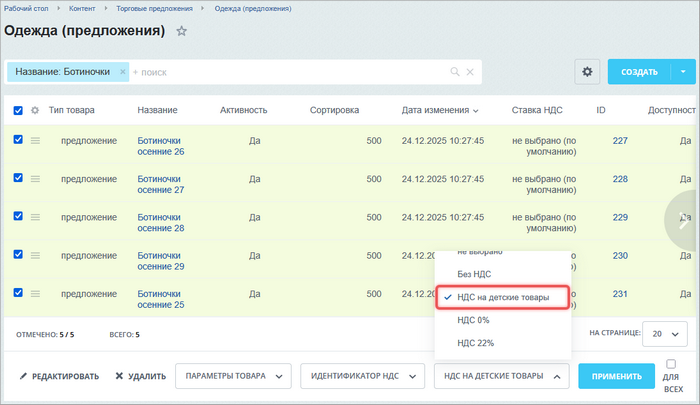Open the 'Идентификатор НДС' dropdown
700x405 pixels.
pyautogui.click(x=362, y=376)
